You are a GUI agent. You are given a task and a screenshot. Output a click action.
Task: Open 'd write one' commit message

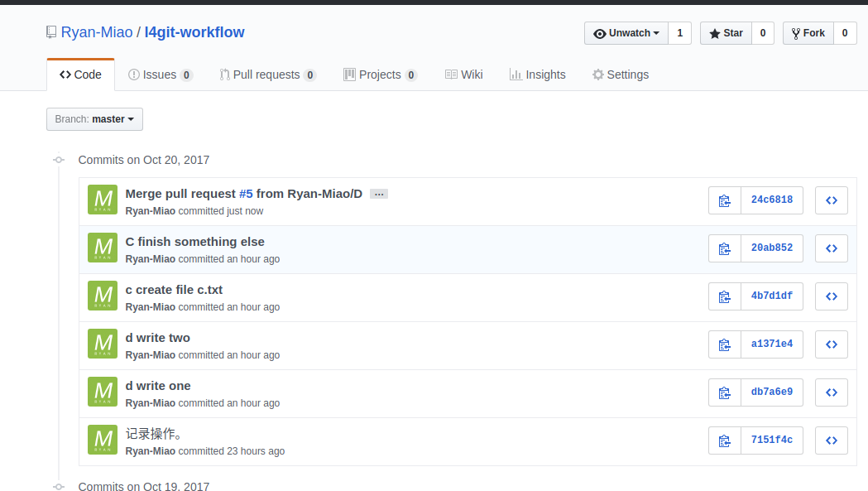[158, 387]
